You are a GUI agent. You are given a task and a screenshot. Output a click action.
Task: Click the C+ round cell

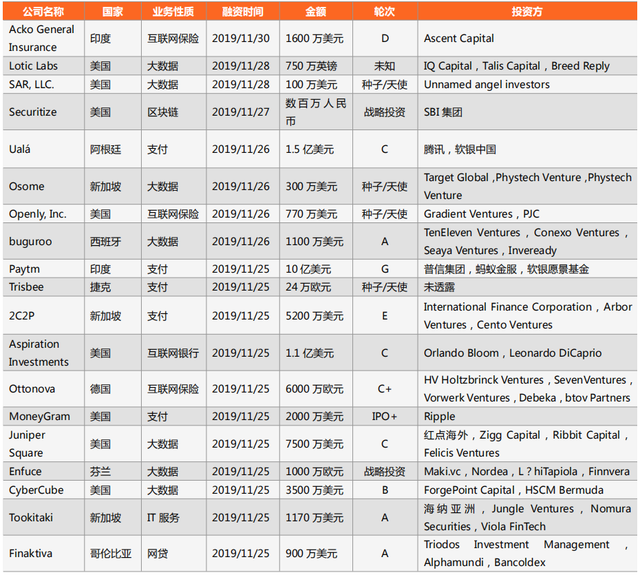384,389
